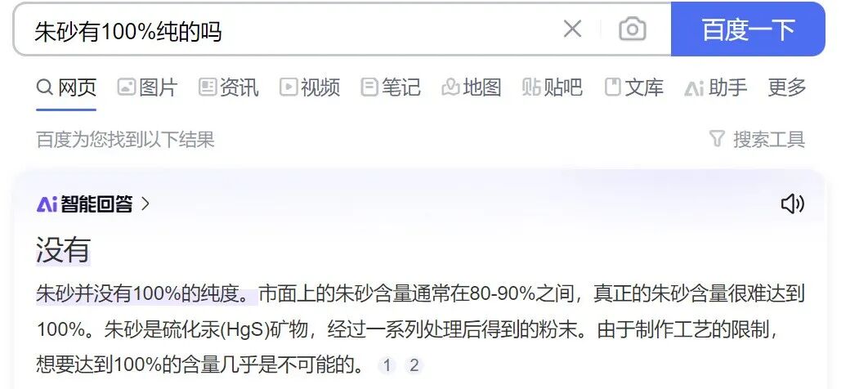The height and width of the screenshot is (389, 868).
Task: Clear the search box with the X icon
Action: pos(572,29)
